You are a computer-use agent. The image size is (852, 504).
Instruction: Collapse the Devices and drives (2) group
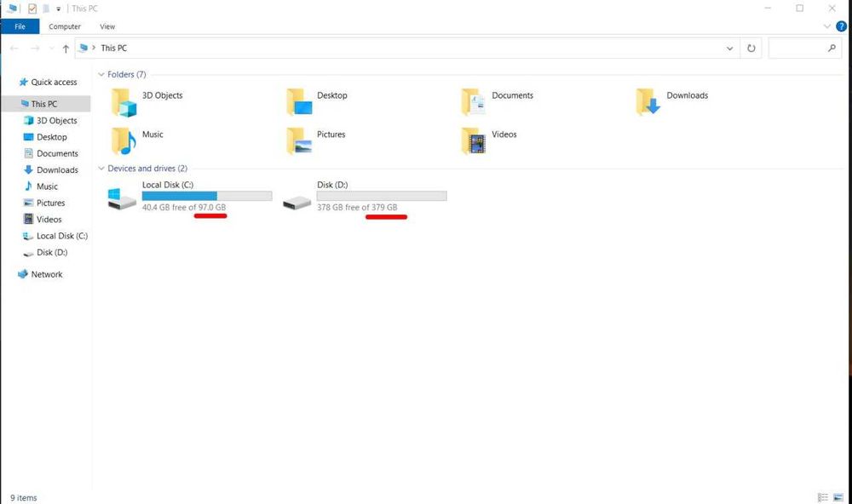(x=101, y=169)
